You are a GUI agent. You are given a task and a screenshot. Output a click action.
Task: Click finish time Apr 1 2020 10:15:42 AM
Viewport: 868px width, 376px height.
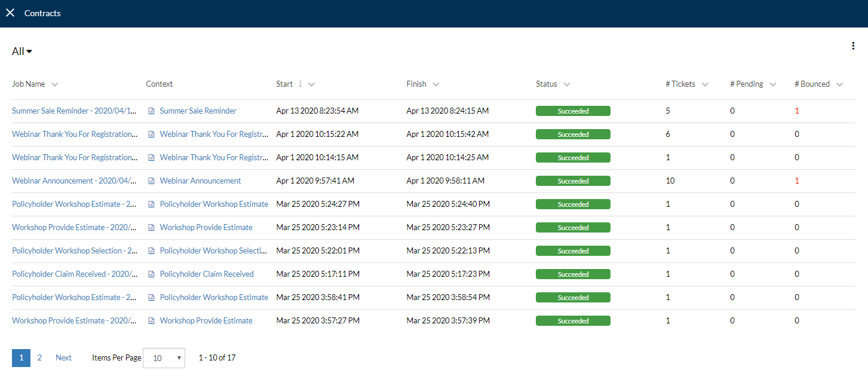[447, 134]
